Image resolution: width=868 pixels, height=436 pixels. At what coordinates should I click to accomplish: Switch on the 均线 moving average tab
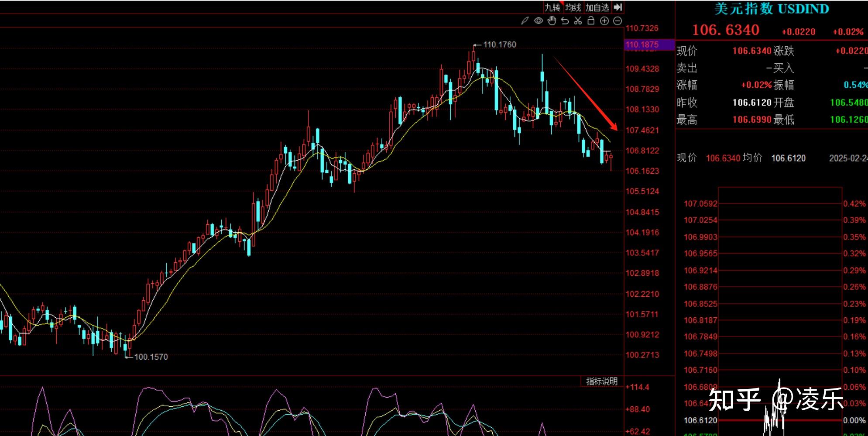(573, 7)
